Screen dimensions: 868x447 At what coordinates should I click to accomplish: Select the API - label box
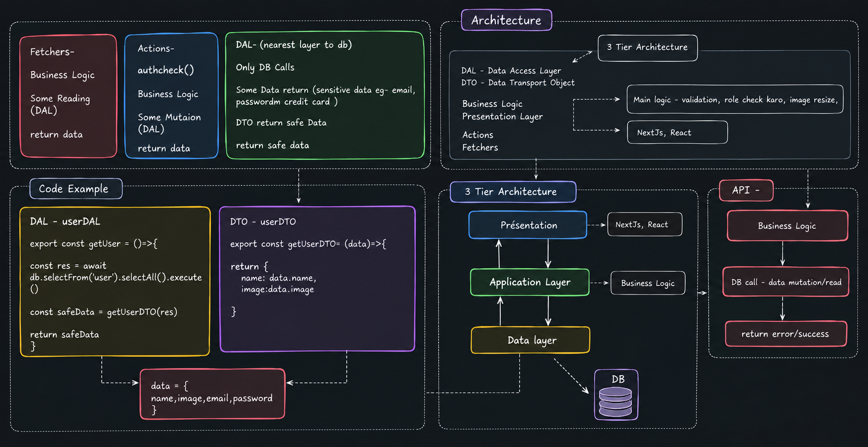(x=746, y=190)
